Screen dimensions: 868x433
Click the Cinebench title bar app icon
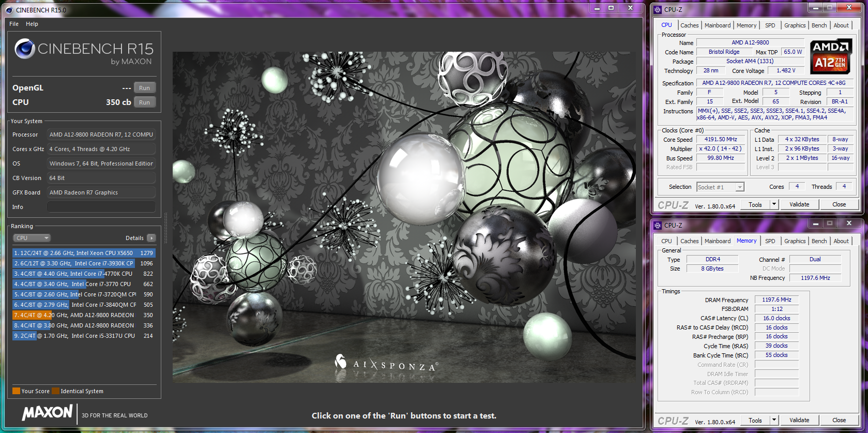click(9, 10)
